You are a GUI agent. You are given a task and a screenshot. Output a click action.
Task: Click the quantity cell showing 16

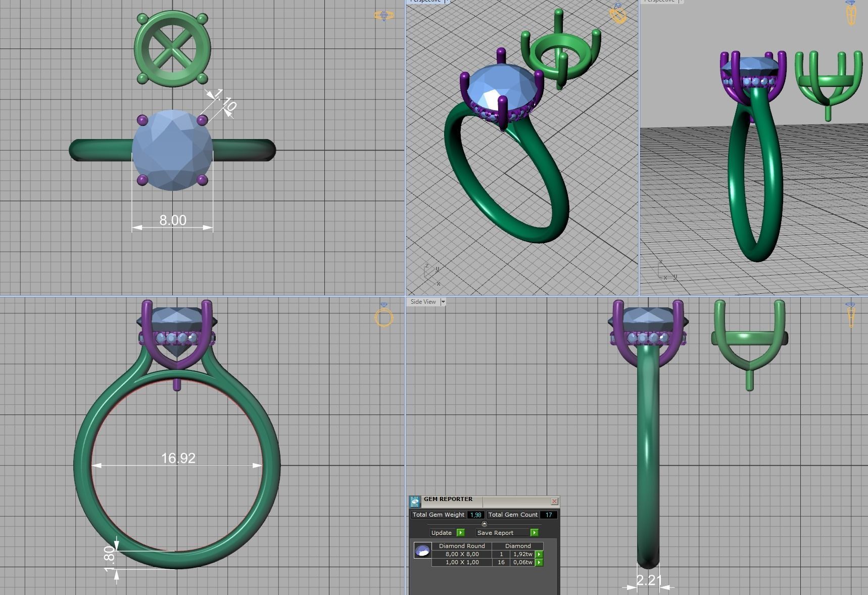[x=501, y=562]
